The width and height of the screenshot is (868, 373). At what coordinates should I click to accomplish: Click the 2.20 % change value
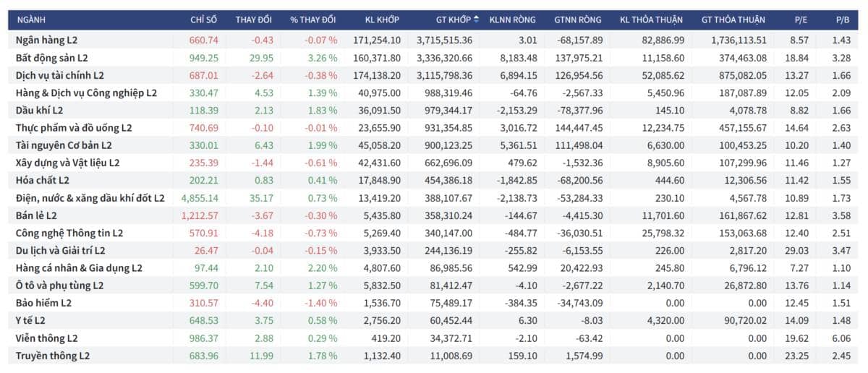(x=322, y=268)
